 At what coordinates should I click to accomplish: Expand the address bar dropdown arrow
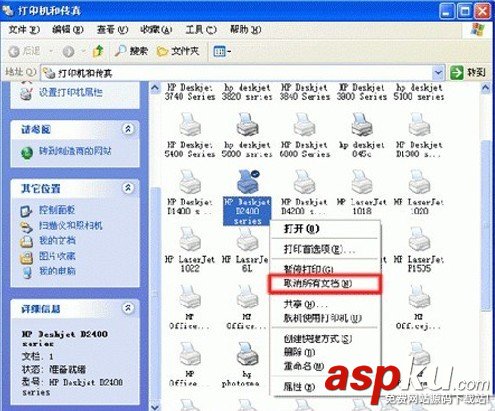[x=438, y=72]
